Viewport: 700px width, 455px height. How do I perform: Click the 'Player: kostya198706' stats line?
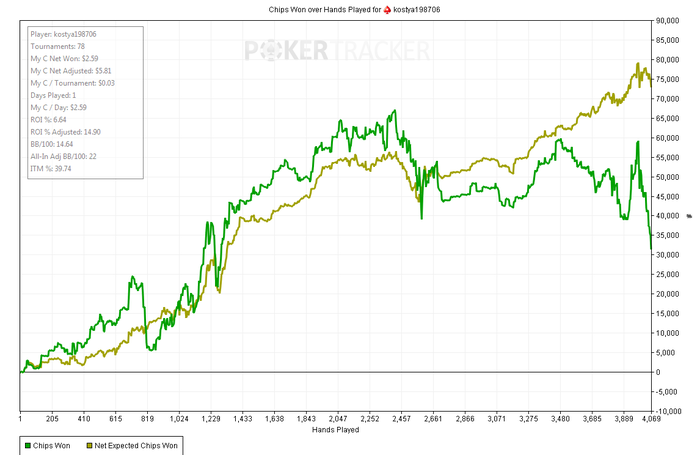coord(63,34)
